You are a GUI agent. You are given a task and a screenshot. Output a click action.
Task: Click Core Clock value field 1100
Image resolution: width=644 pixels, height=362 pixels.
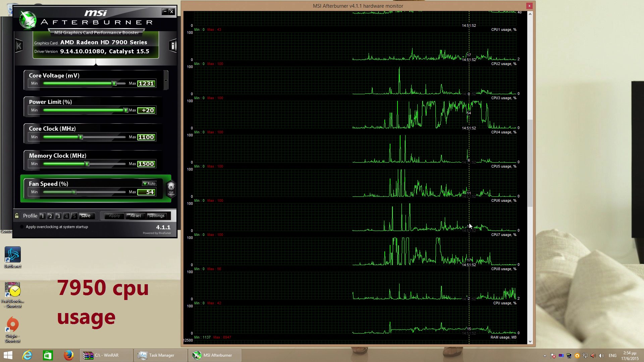tap(146, 137)
